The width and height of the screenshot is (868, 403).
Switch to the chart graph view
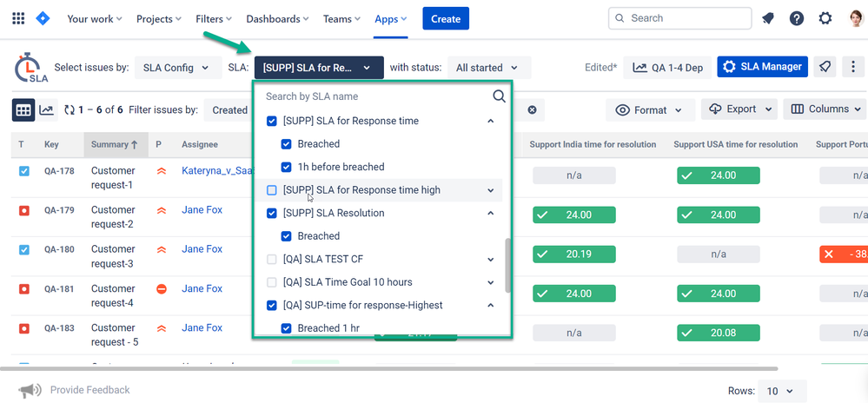(47, 110)
